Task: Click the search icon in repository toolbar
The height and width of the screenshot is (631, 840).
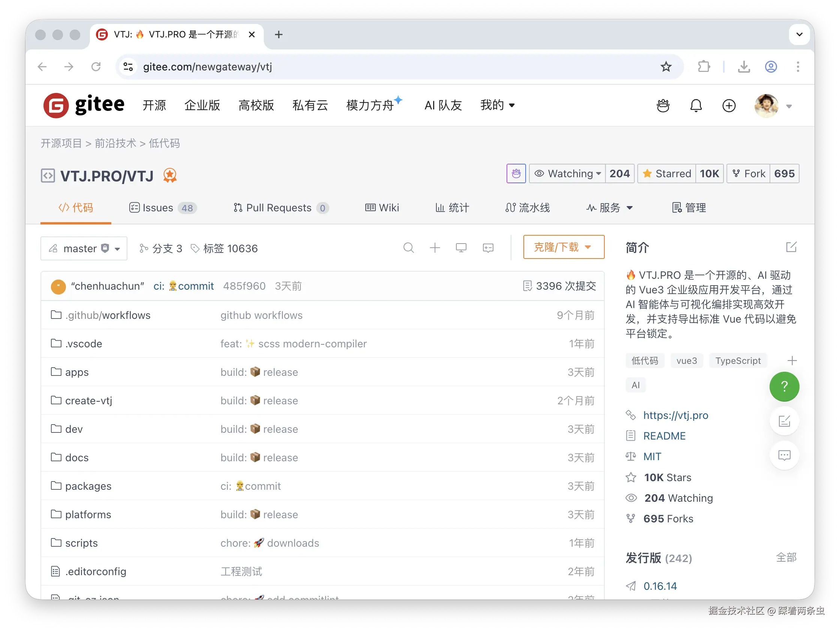Action: 408,248
